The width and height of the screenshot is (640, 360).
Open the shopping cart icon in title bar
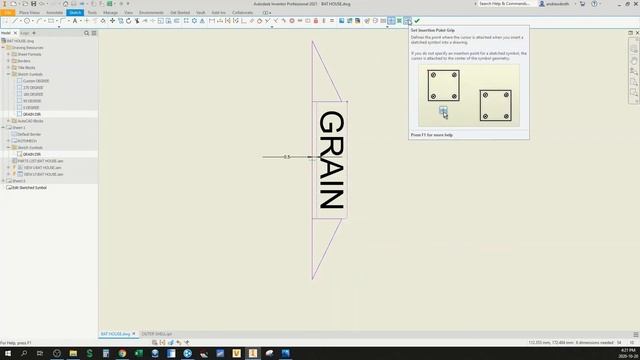point(582,4)
